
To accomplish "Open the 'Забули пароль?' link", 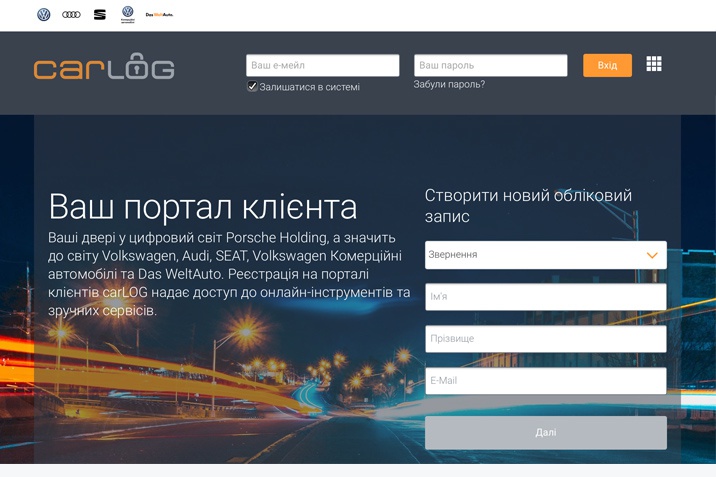I will point(449,84).
